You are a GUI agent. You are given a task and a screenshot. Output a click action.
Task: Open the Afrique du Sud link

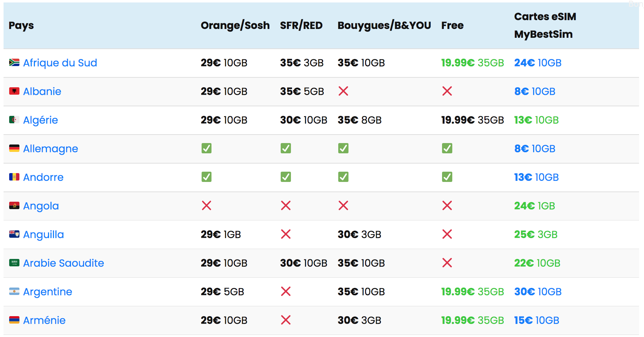[60, 63]
